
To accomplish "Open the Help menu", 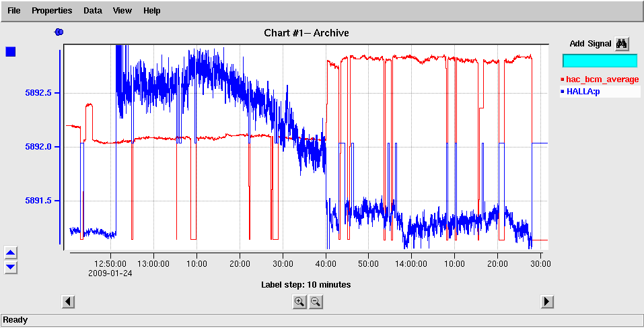I will (151, 11).
